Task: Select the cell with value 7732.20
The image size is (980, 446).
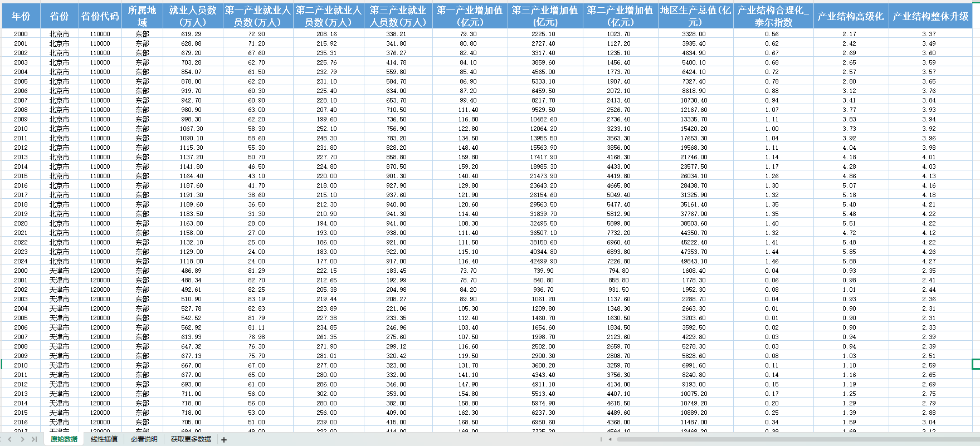Action: point(620,233)
